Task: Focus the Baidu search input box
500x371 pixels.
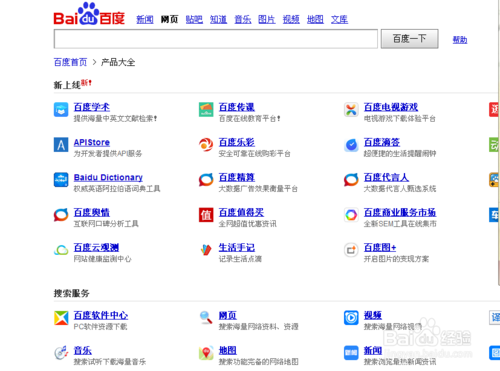Action: point(216,39)
